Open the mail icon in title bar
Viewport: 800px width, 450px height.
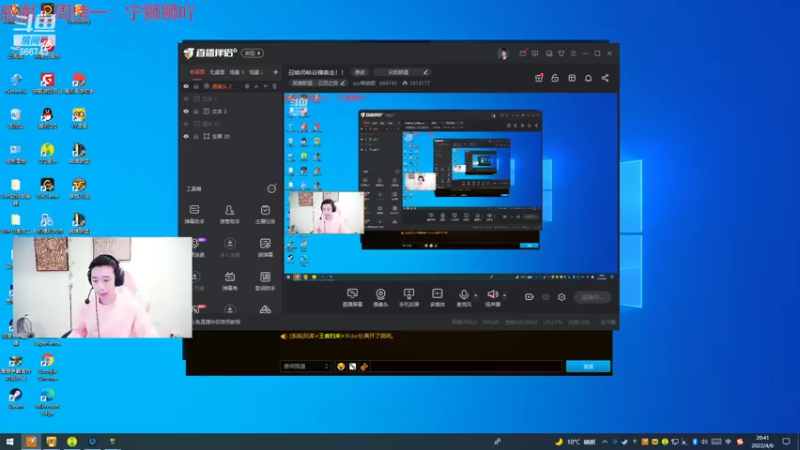pyautogui.click(x=522, y=53)
